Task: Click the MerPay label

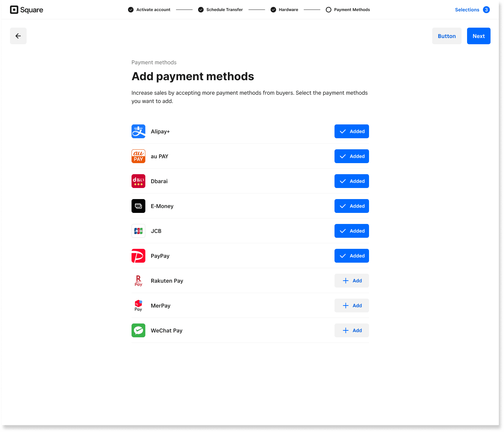Action: 161,306
